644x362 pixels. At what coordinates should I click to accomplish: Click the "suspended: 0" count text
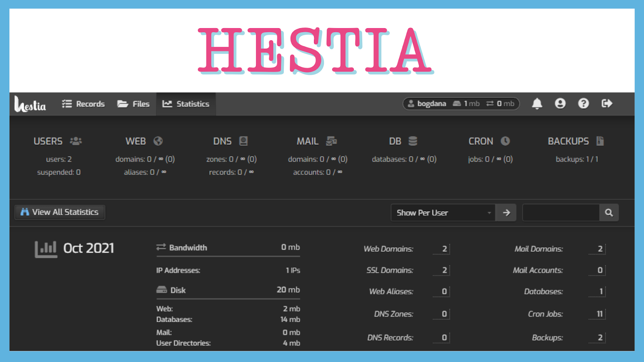(59, 172)
